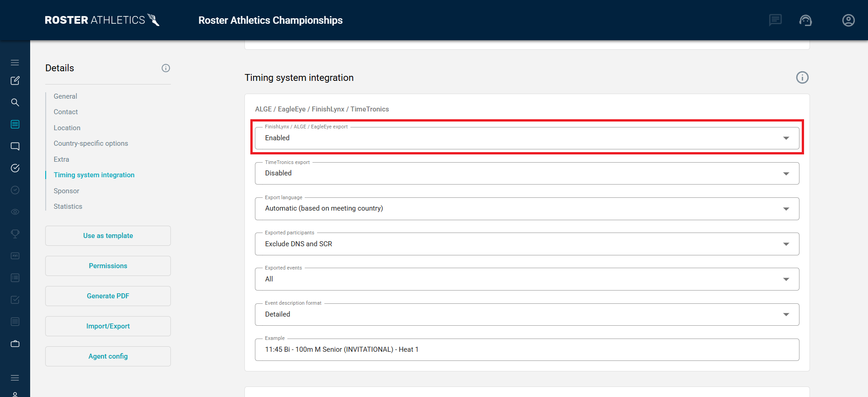This screenshot has width=868, height=397.
Task: Expand the Export language dropdown
Action: click(x=527, y=208)
